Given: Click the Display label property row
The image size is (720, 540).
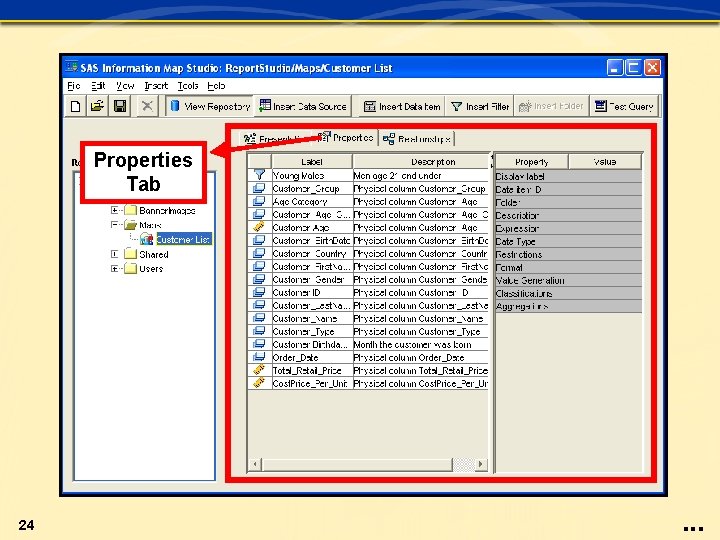Looking at the screenshot, I should (568, 176).
